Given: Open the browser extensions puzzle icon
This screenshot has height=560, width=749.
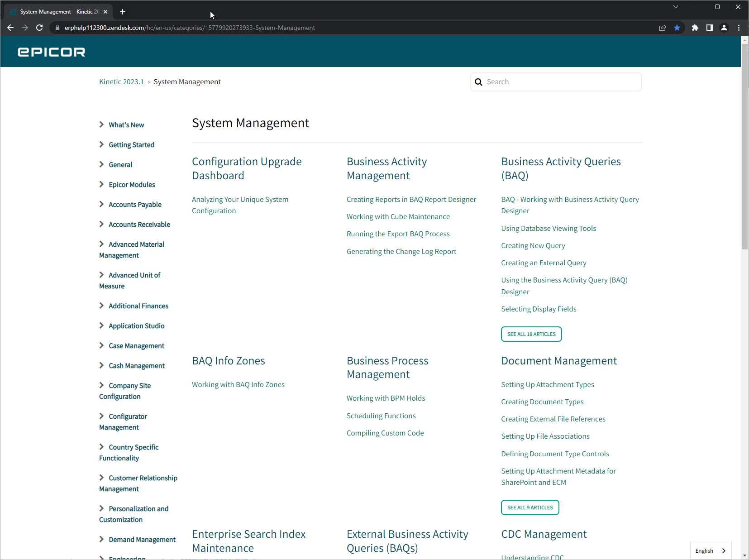Looking at the screenshot, I should pos(695,28).
